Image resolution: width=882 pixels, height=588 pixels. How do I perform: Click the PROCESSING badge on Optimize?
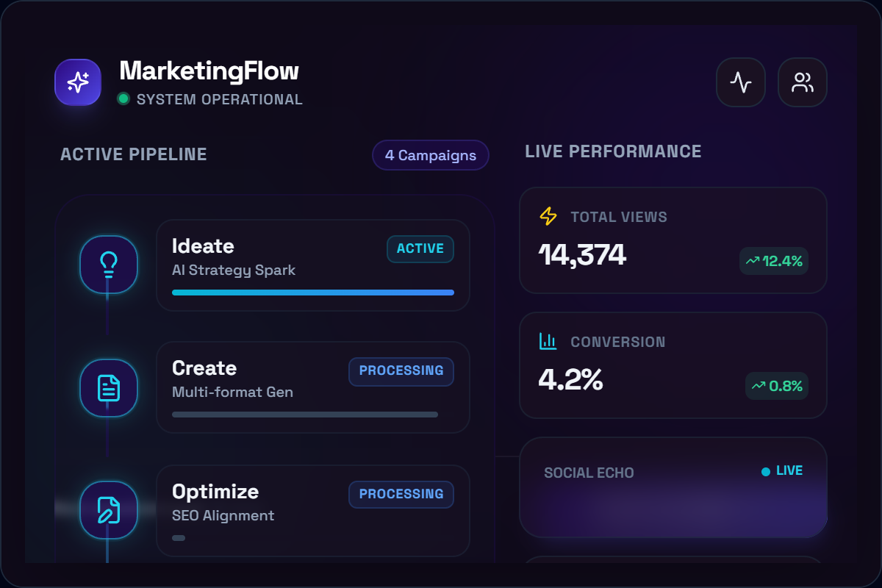tap(401, 494)
